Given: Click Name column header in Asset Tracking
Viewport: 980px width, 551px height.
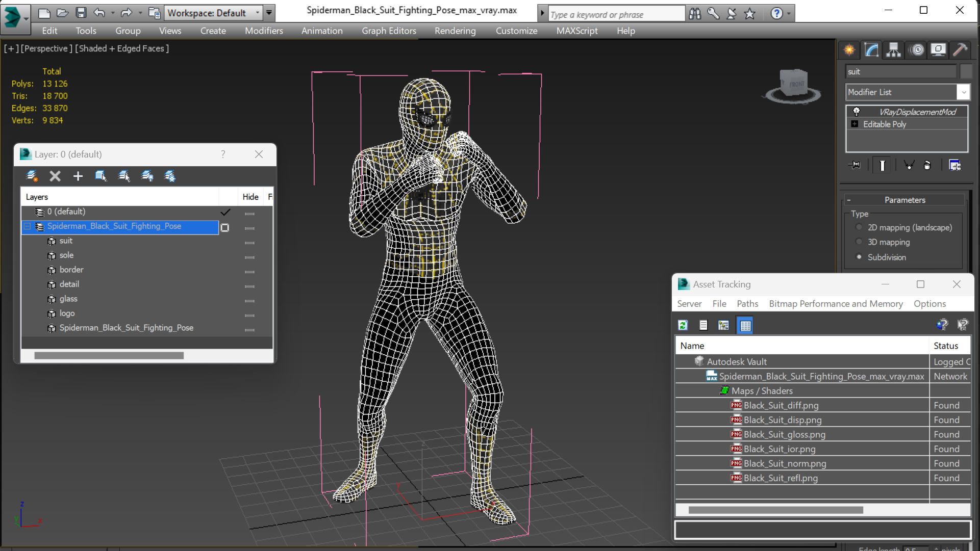Looking at the screenshot, I should (x=802, y=346).
